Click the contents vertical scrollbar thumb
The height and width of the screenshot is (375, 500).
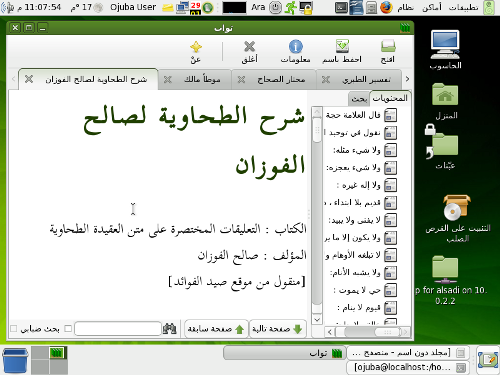[x=317, y=130]
